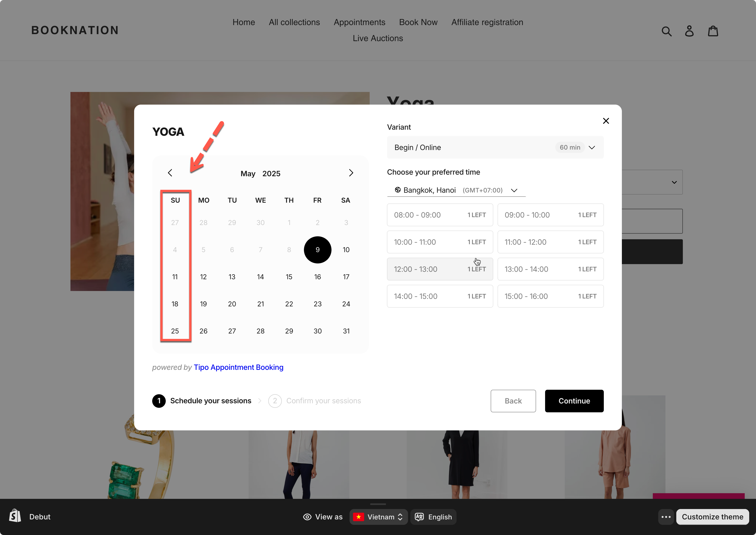Pick May 16 on the calendar
This screenshot has height=535, width=756.
[317, 277]
